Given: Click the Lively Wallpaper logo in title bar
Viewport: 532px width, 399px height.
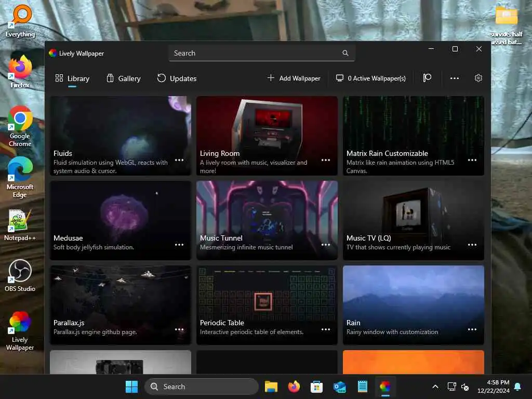Looking at the screenshot, I should 52,54.
